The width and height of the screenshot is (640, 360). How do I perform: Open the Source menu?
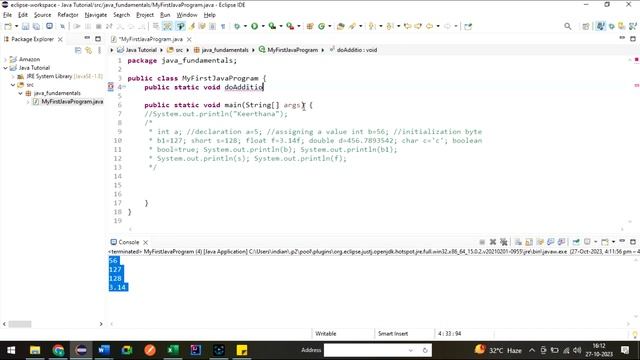pyautogui.click(x=42, y=15)
